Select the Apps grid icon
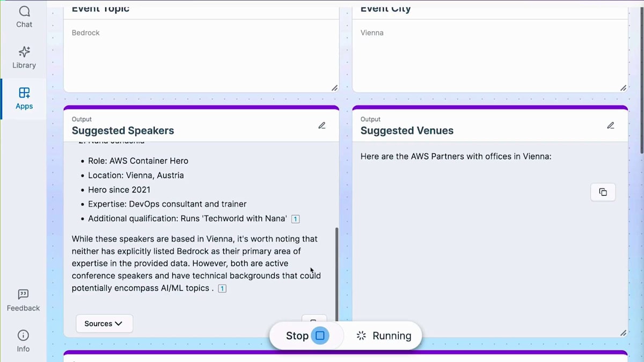This screenshot has height=362, width=644. tap(24, 98)
